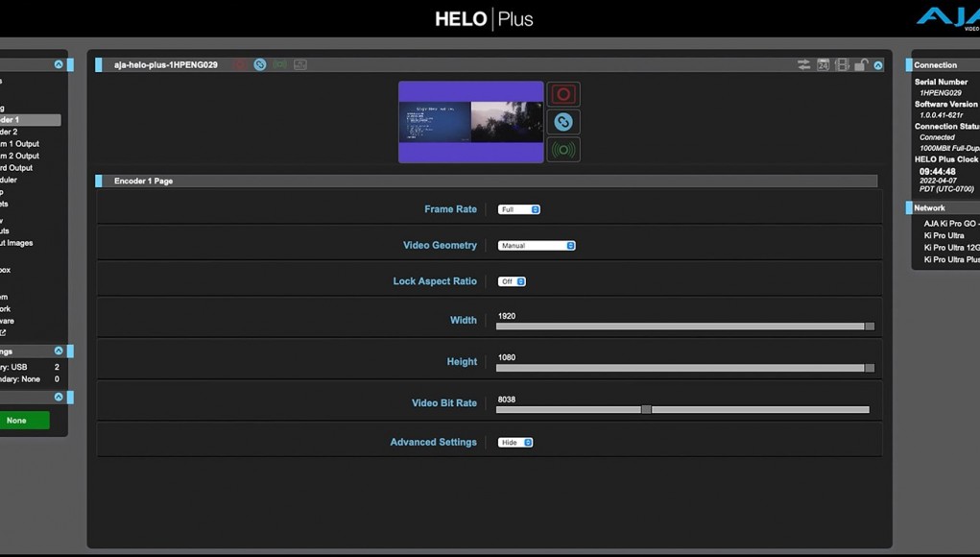Viewport: 980px width, 557px height.
Task: Open the Video Geometry dropdown
Action: pyautogui.click(x=537, y=246)
